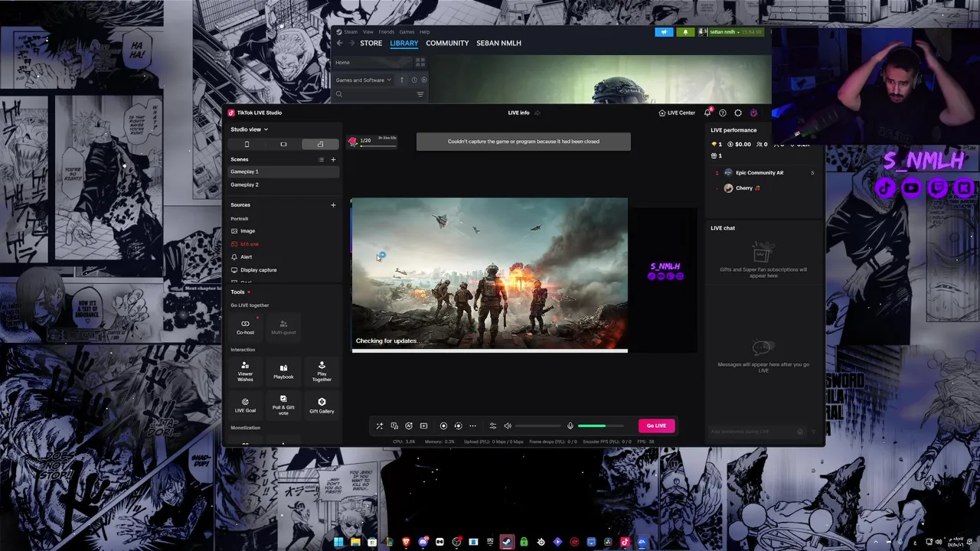The width and height of the screenshot is (980, 551).
Task: Open LIVE Center
Action: tap(677, 112)
